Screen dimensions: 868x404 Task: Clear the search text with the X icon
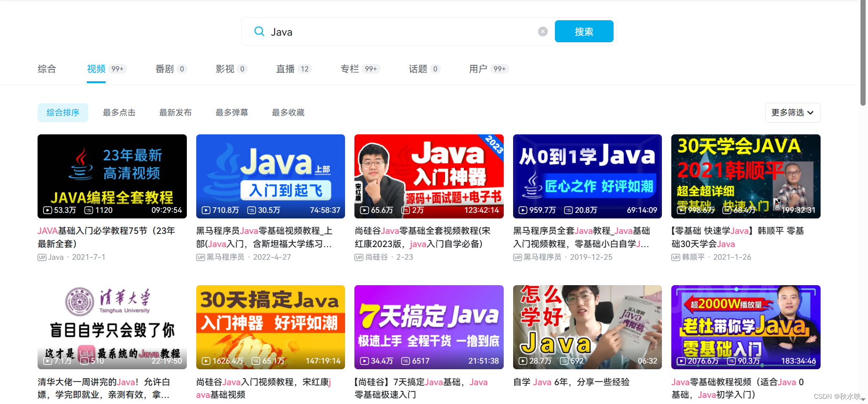tap(543, 31)
